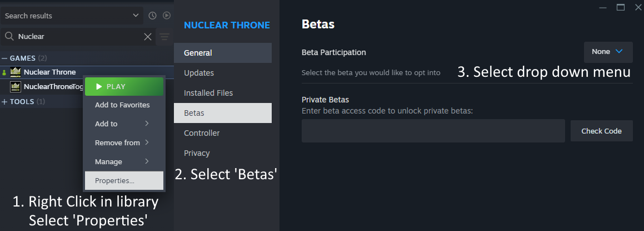
Task: Expand the TOOLS category
Action: [x=5, y=102]
